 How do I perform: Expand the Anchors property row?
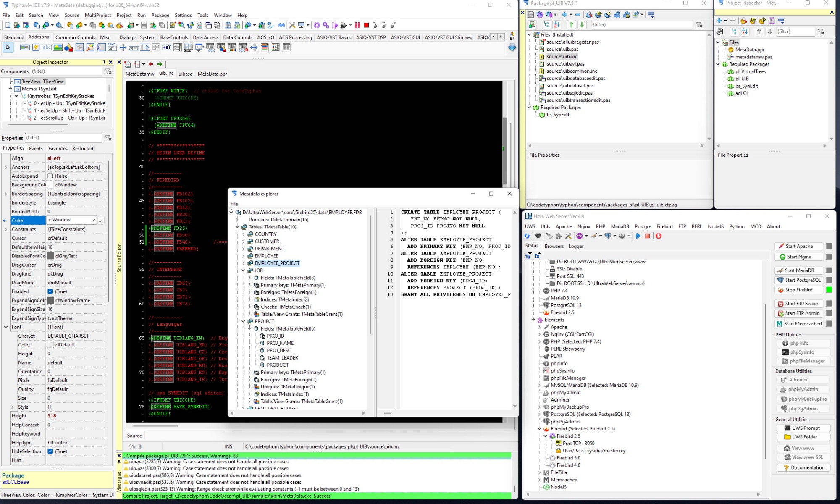coord(5,167)
